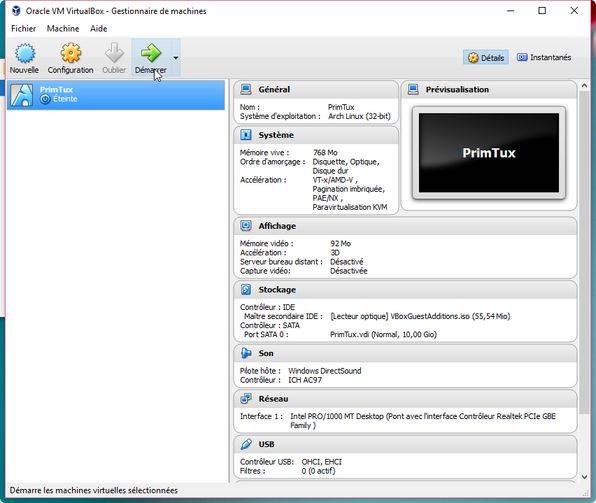Image resolution: width=596 pixels, height=503 pixels.
Task: Click the Général section monitor icon
Action: 246,89
